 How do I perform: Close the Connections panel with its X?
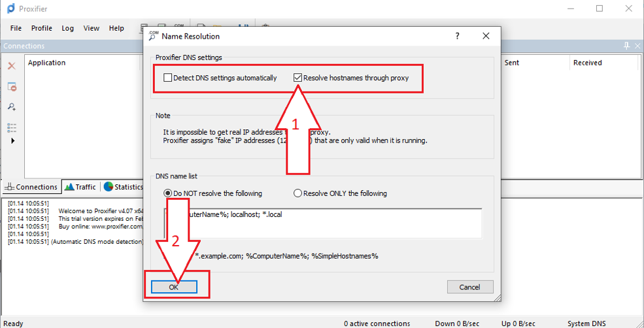(x=637, y=46)
